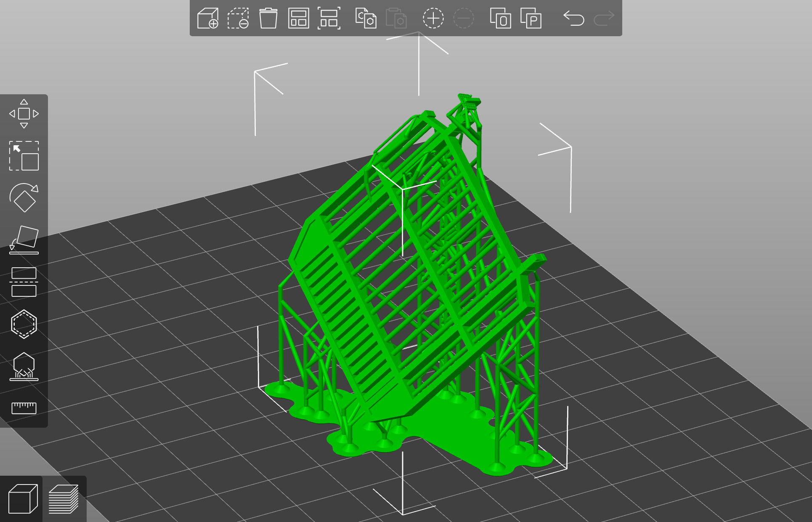Click the Add instance plus icon
Image resolution: width=812 pixels, height=522 pixels.
[433, 18]
